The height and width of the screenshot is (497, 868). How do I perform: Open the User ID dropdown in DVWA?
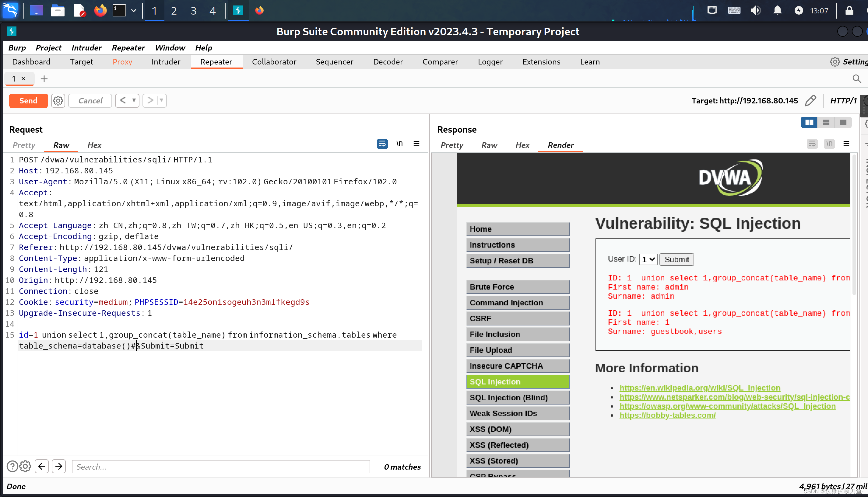[x=648, y=259]
